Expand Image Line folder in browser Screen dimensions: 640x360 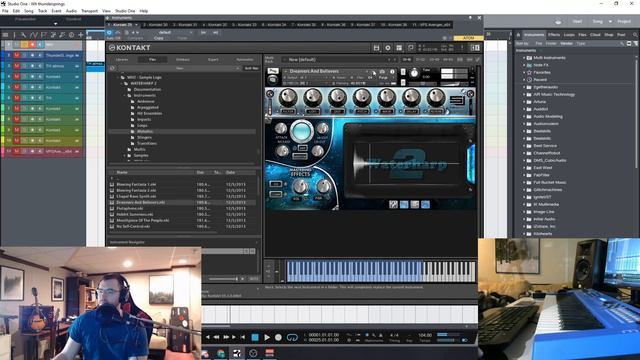tap(524, 212)
